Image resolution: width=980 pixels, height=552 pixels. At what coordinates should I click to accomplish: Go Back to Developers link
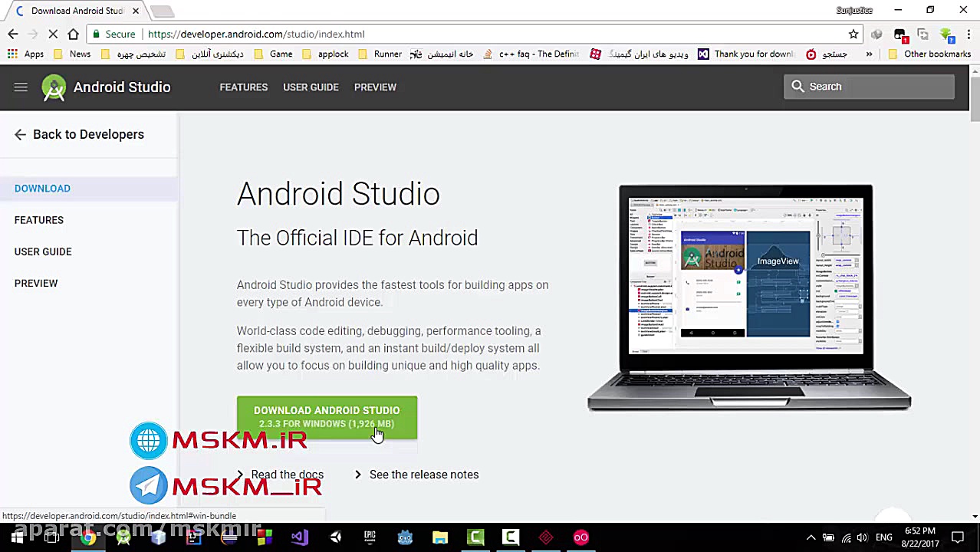(88, 134)
